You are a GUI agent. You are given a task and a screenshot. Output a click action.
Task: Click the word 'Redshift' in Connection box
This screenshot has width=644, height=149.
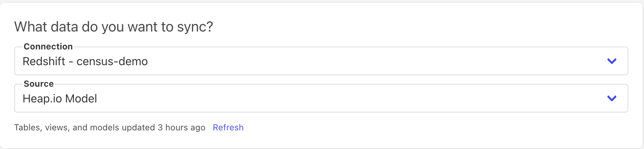coord(44,62)
